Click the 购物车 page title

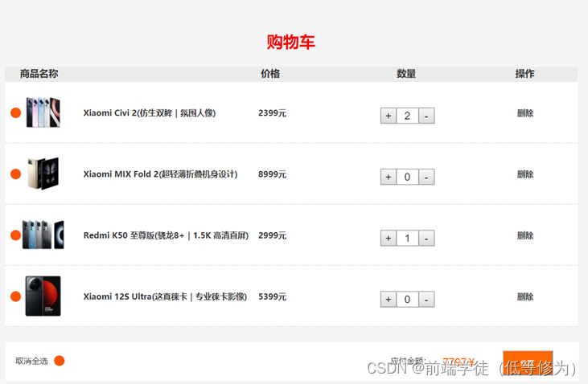coord(291,42)
